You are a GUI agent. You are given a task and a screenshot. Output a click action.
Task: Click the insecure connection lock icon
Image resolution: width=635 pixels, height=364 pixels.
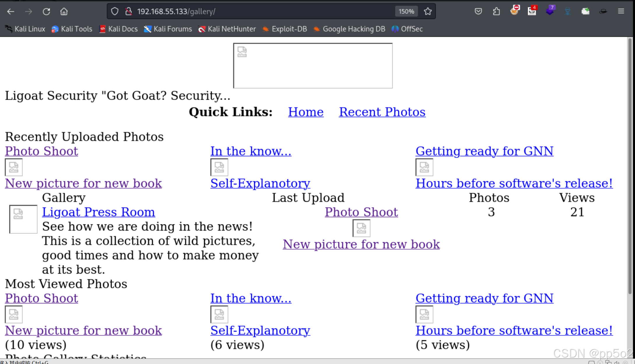coord(129,11)
